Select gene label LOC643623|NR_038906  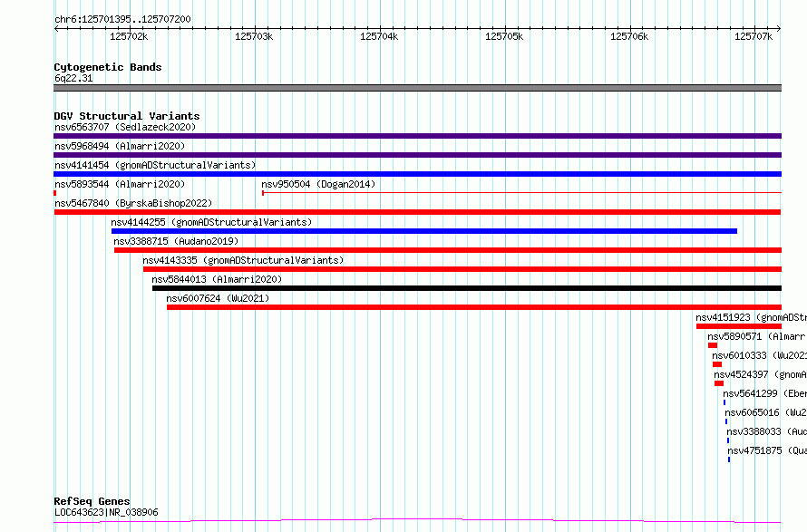(106, 512)
